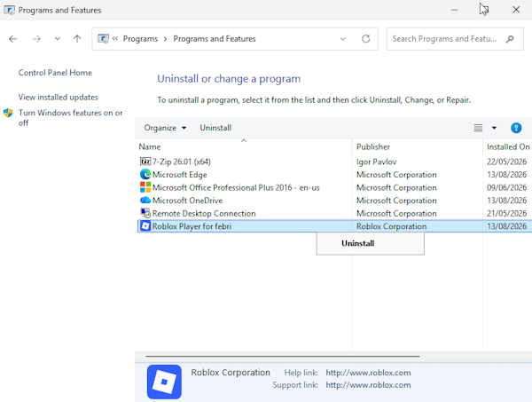Close the Programs and Features window
Image resolution: width=532 pixels, height=402 pixels.
point(516,10)
